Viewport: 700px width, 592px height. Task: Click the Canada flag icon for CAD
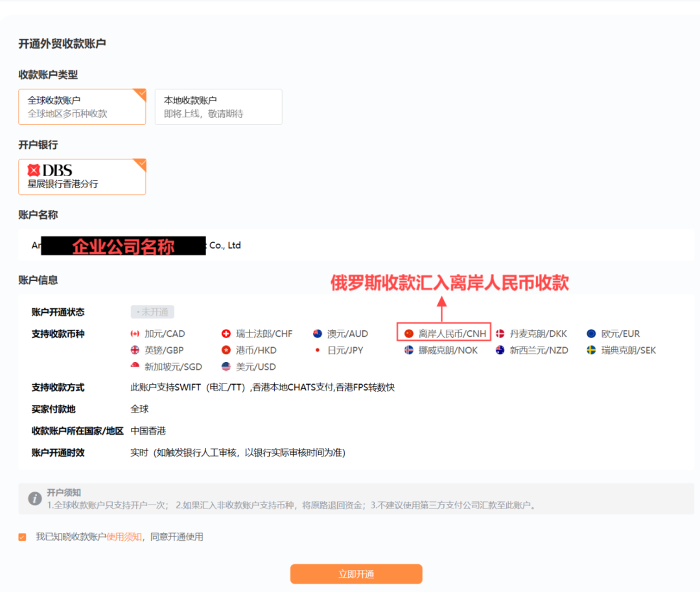(135, 334)
